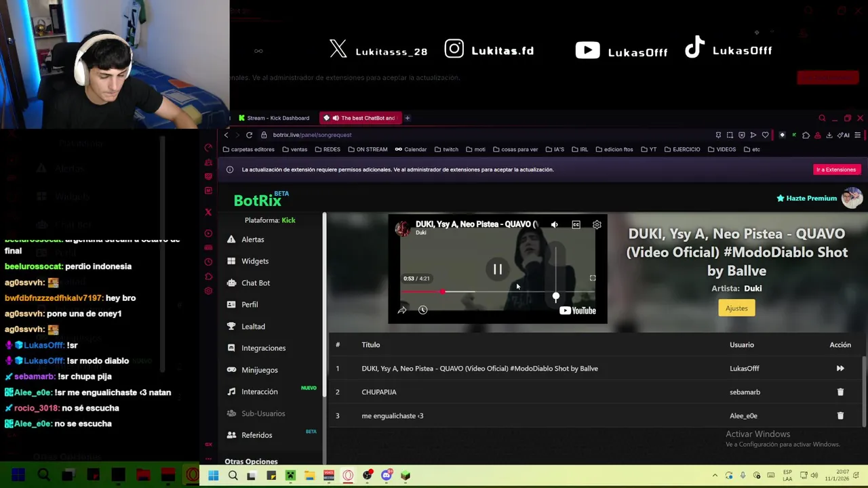
Task: Click the X (Twitter) icon in browser sidebar
Action: tap(208, 212)
